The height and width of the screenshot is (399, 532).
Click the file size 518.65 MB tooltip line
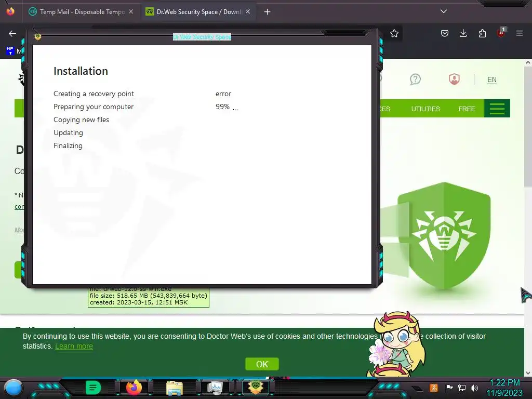(148, 296)
